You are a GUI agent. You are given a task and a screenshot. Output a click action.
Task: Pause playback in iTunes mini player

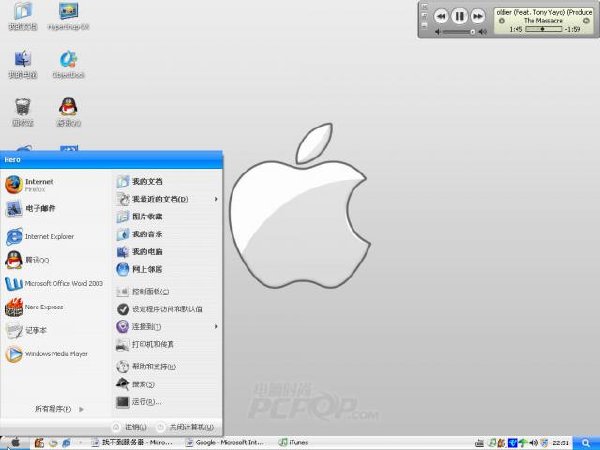point(459,16)
